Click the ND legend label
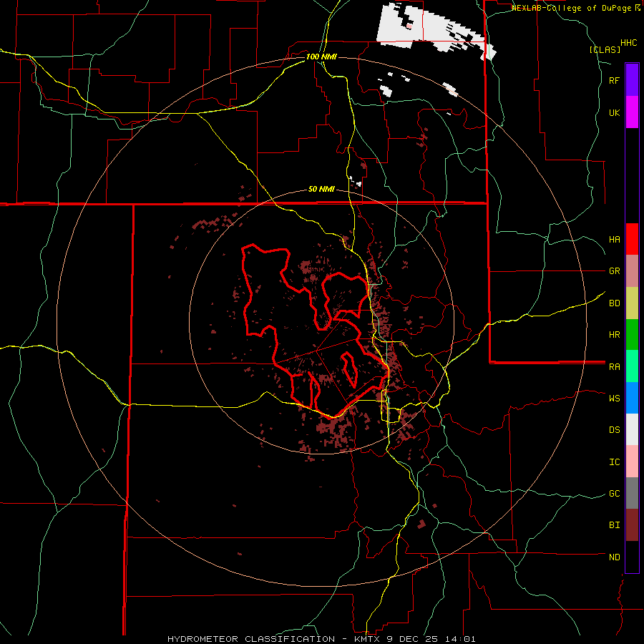The height and width of the screenshot is (644, 644). 614,557
